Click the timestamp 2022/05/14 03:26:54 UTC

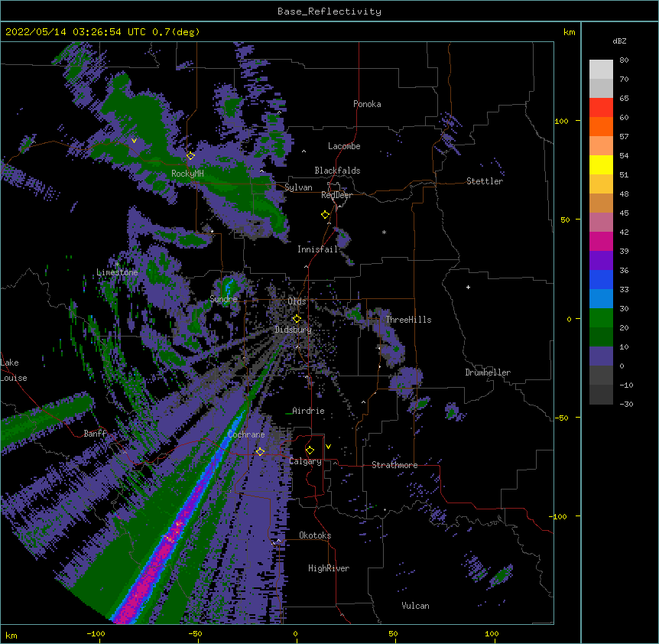tap(76, 32)
